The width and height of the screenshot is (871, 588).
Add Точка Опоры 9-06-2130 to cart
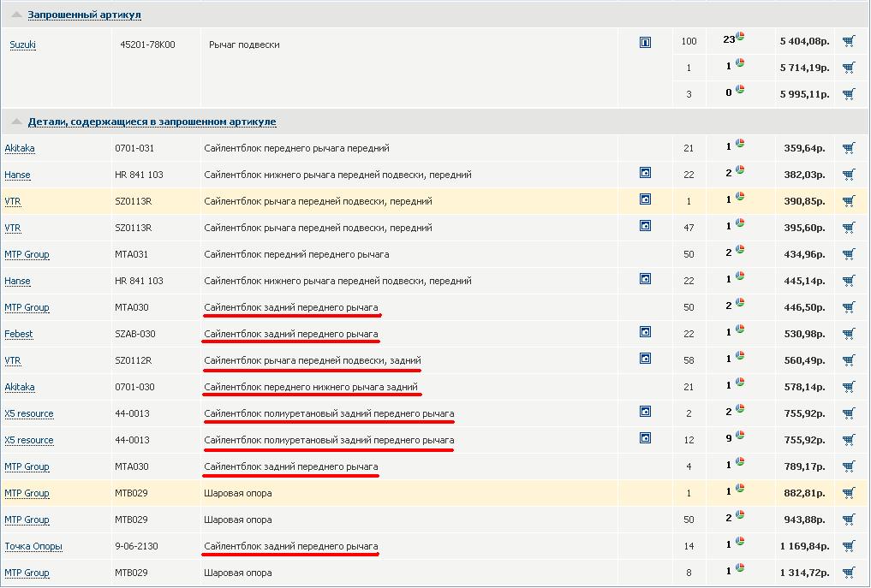[x=849, y=546]
